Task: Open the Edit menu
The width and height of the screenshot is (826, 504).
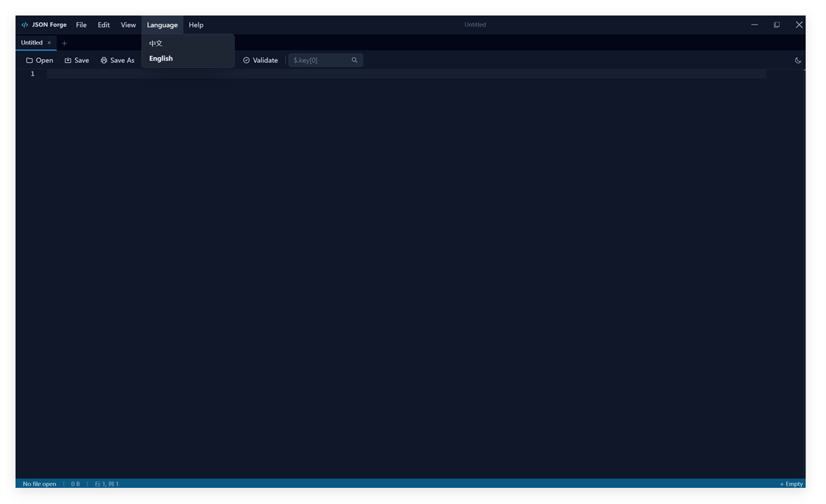Action: [104, 25]
